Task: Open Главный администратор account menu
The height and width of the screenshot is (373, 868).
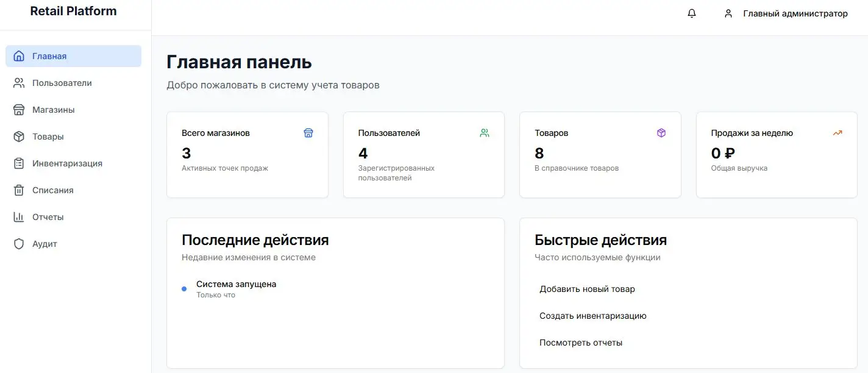Action: [795, 13]
